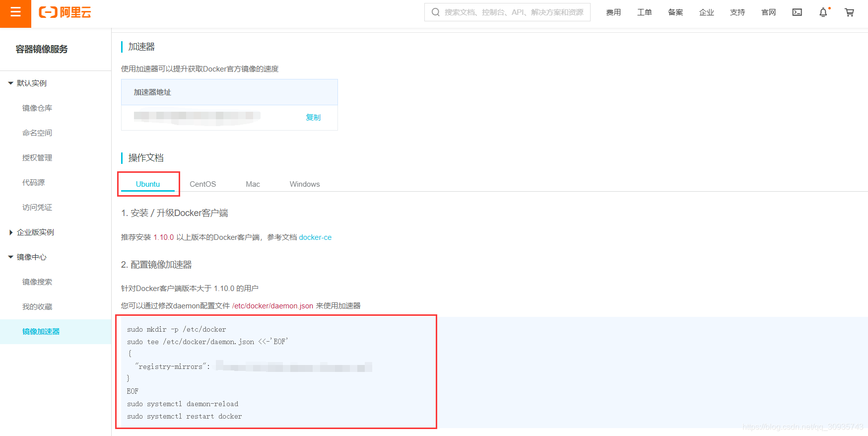
Task: Click the /etc/docker/daemon.json path text
Action: tap(272, 306)
